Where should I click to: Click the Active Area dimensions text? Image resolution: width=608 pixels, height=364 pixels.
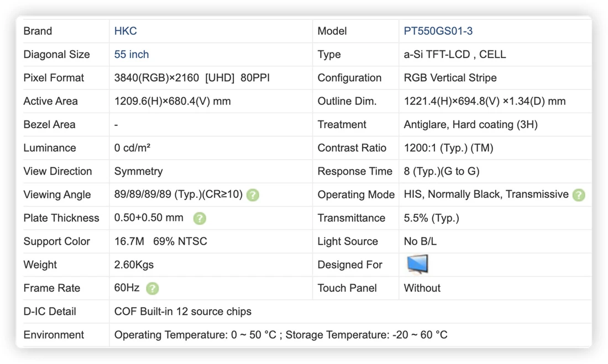click(172, 101)
